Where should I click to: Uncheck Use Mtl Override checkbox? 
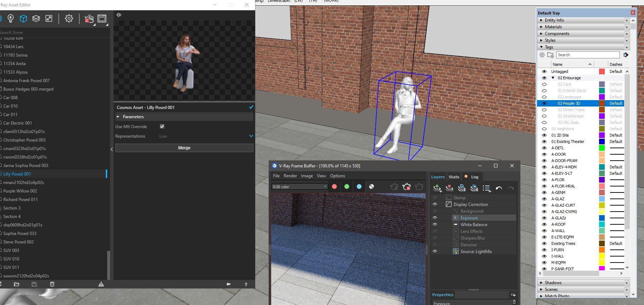(162, 126)
